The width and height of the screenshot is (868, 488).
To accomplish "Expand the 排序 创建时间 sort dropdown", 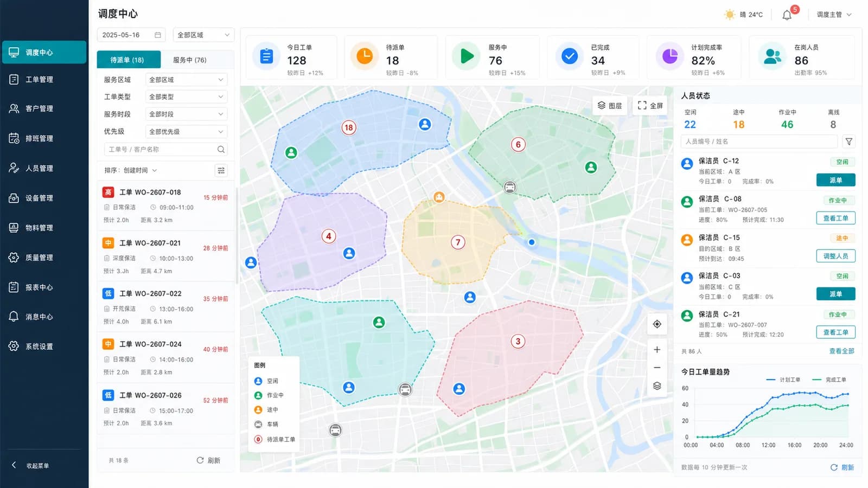I will pyautogui.click(x=131, y=170).
